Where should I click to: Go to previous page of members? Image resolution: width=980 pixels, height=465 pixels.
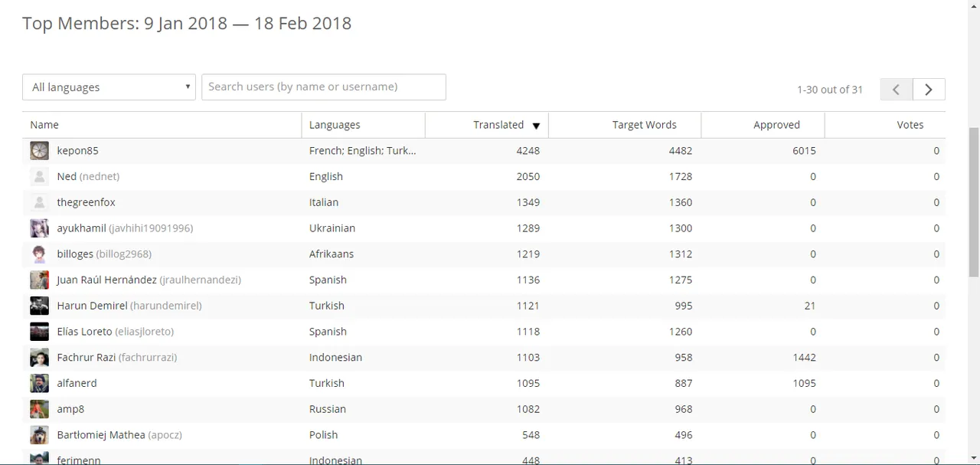(896, 90)
